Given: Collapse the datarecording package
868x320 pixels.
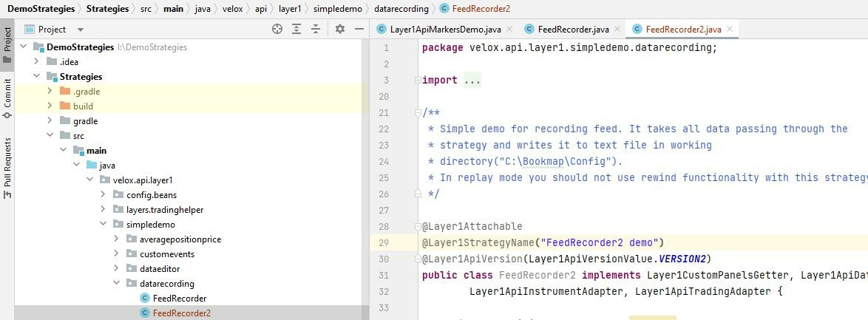Looking at the screenshot, I should pos(117,284).
